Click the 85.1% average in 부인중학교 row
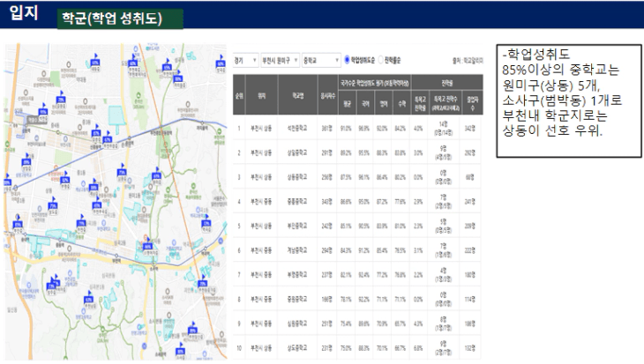This screenshot has height=364, width=644. pos(346,226)
